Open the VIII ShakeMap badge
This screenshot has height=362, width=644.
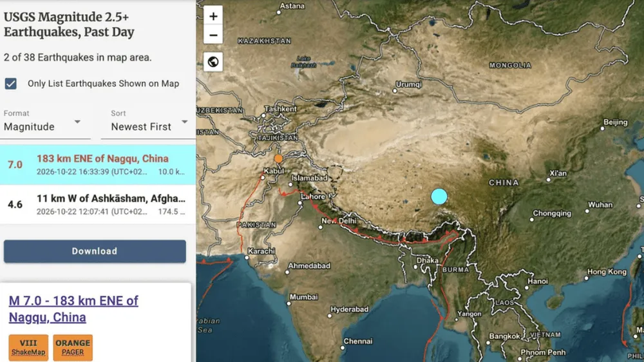[28, 347]
